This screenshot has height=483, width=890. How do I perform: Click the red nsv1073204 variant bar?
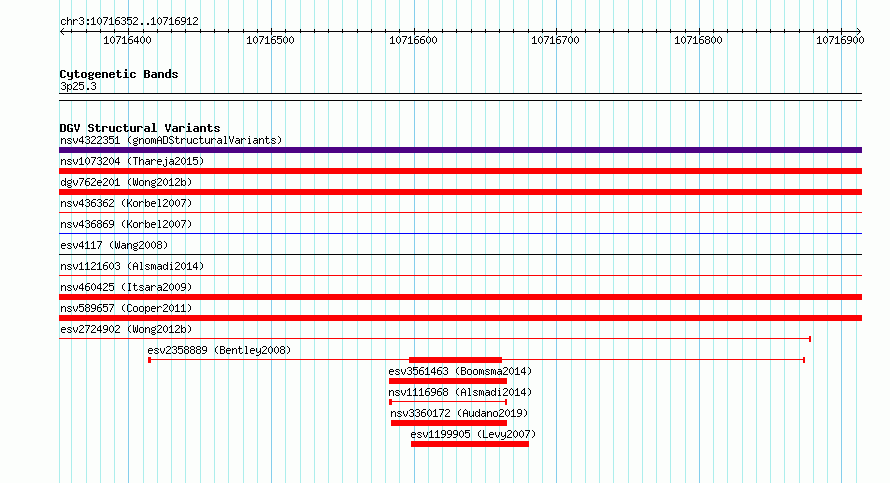(x=460, y=171)
